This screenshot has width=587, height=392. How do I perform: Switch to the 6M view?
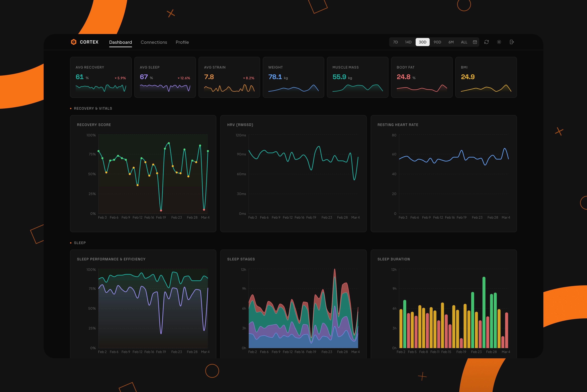451,42
